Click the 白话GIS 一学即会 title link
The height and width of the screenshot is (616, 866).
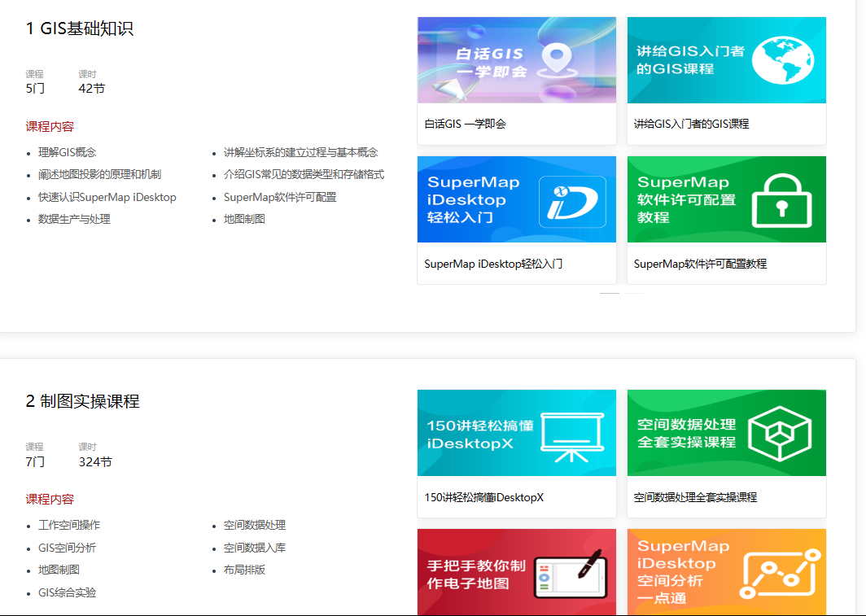click(465, 125)
